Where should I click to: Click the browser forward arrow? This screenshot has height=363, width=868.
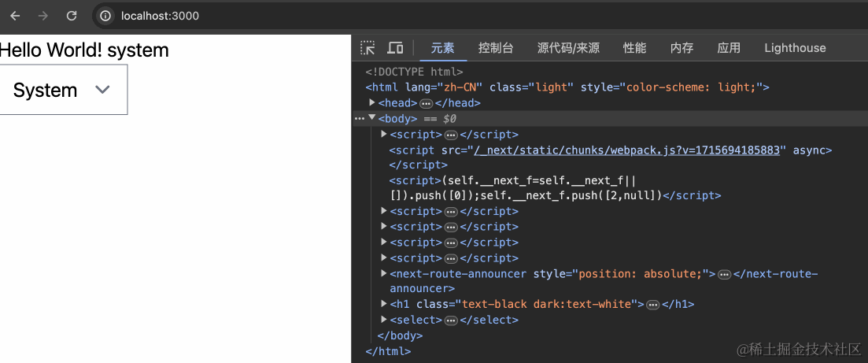click(43, 16)
